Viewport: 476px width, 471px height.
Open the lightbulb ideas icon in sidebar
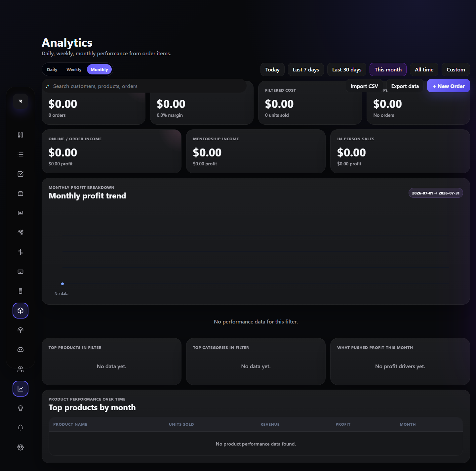tap(20, 408)
